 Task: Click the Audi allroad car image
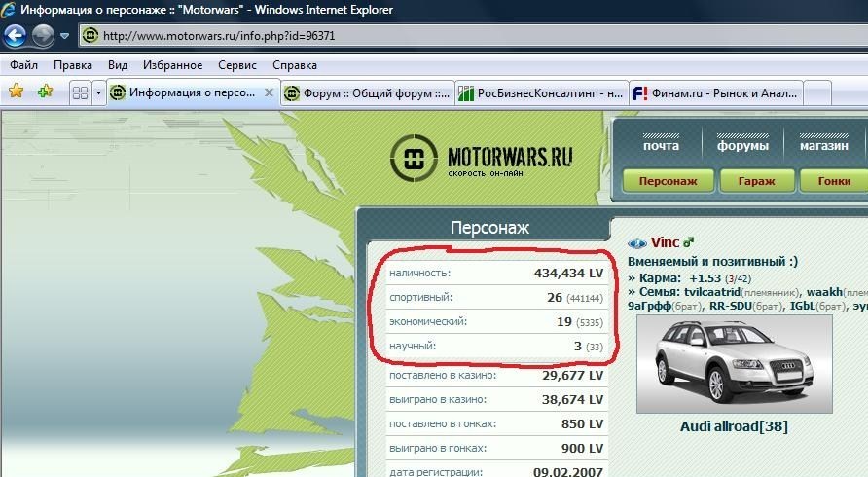(734, 364)
